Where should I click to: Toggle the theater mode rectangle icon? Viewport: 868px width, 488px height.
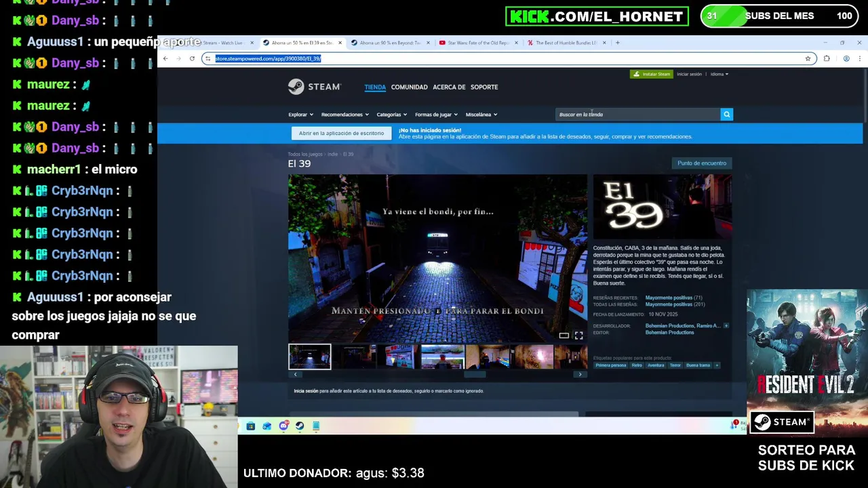564,335
